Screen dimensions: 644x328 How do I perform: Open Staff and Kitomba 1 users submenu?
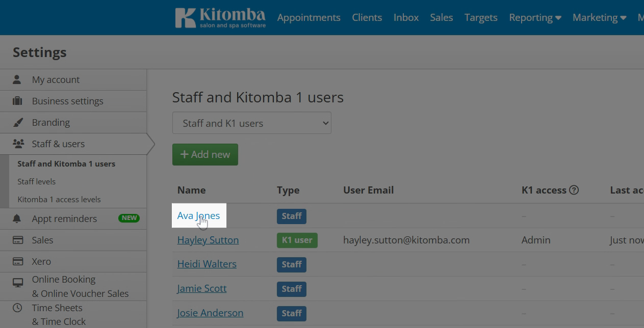[x=66, y=163]
